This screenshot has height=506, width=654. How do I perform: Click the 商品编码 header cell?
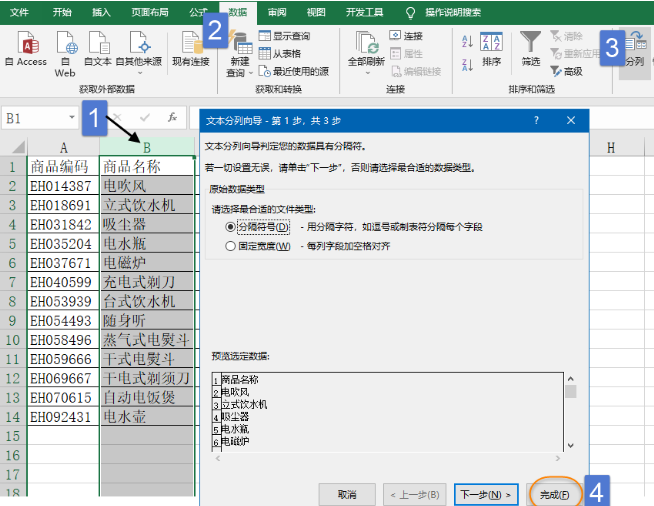63,166
